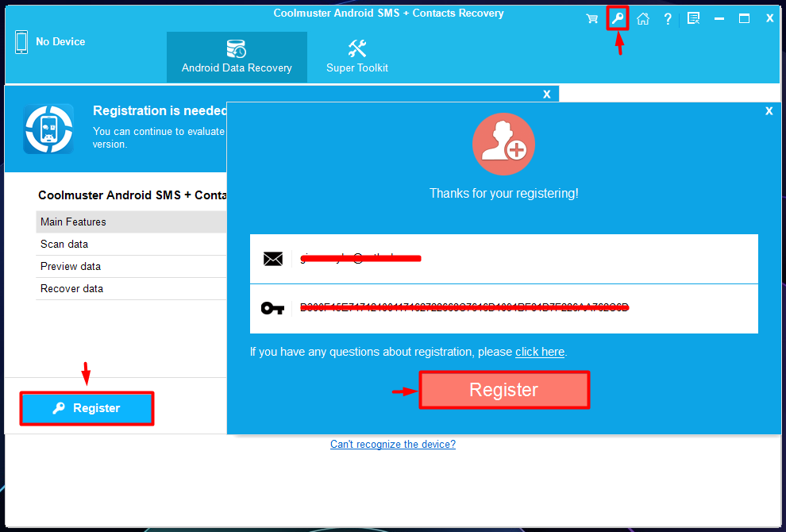
Task: Click the add-user avatar icon in dialog
Action: (503, 144)
